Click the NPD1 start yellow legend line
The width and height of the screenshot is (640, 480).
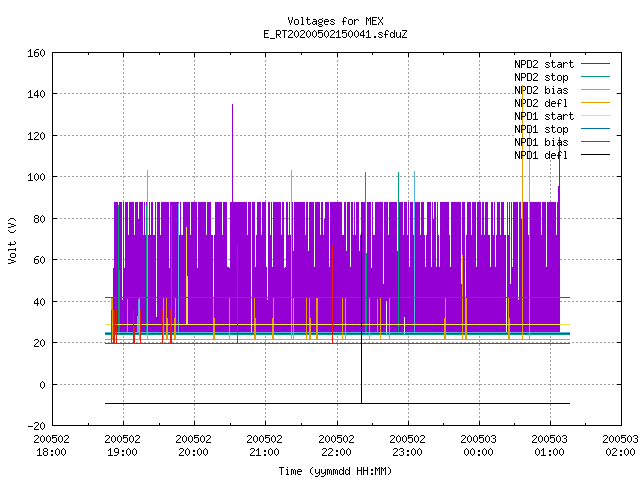click(595, 116)
